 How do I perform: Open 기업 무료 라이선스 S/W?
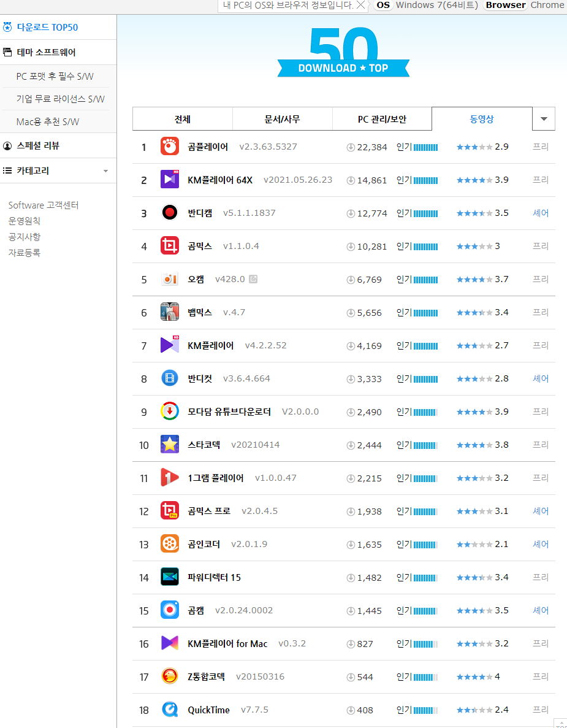(60, 99)
